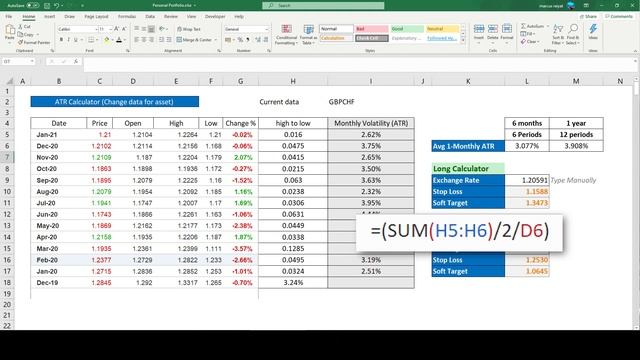Click the Decrease Indent icon

(x=162, y=40)
